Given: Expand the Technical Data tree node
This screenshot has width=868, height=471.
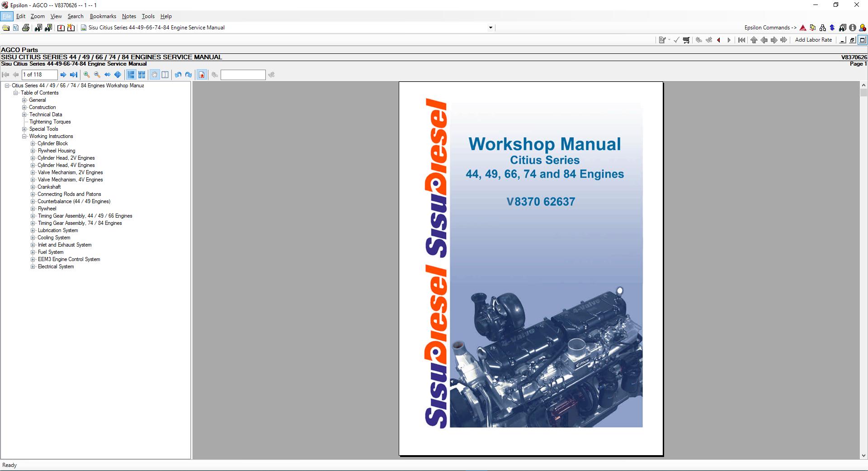Looking at the screenshot, I should pos(24,114).
